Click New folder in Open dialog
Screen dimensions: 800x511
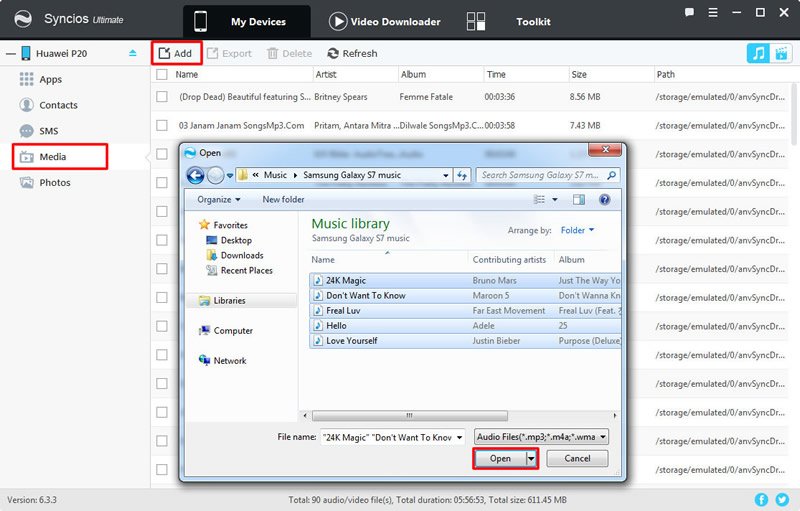coord(283,199)
